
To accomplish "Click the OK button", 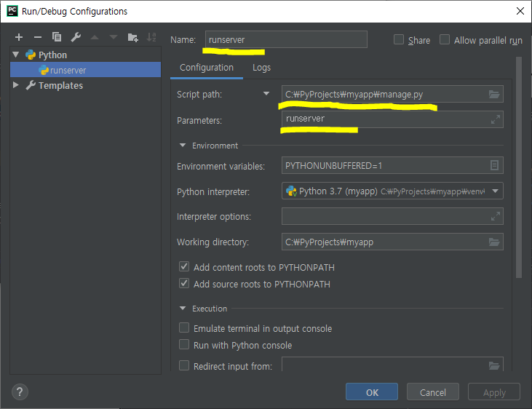I will 372,392.
